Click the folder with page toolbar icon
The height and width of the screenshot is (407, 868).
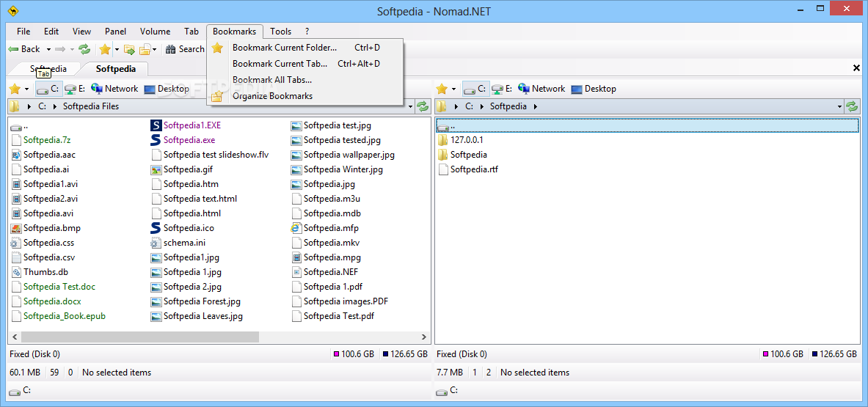(x=145, y=49)
